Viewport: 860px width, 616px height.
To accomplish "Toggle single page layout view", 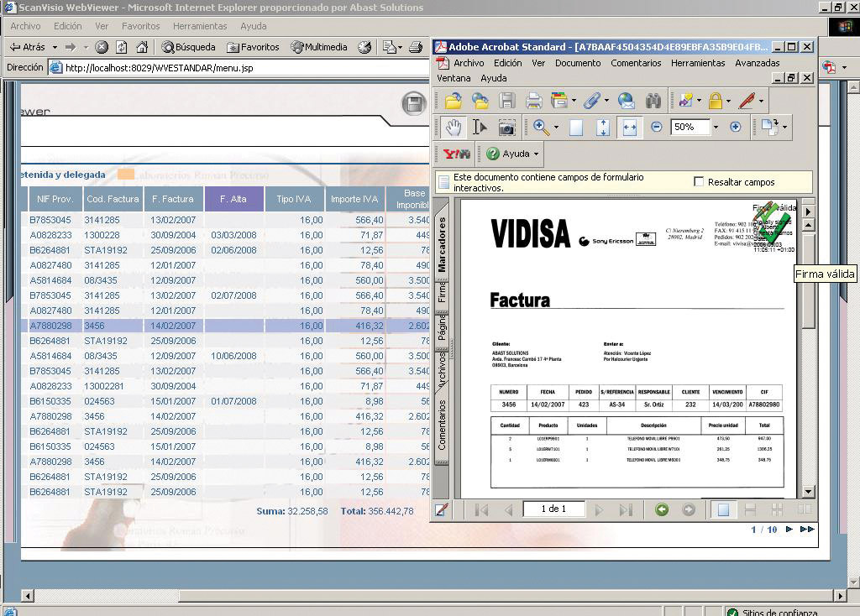I will 723,509.
